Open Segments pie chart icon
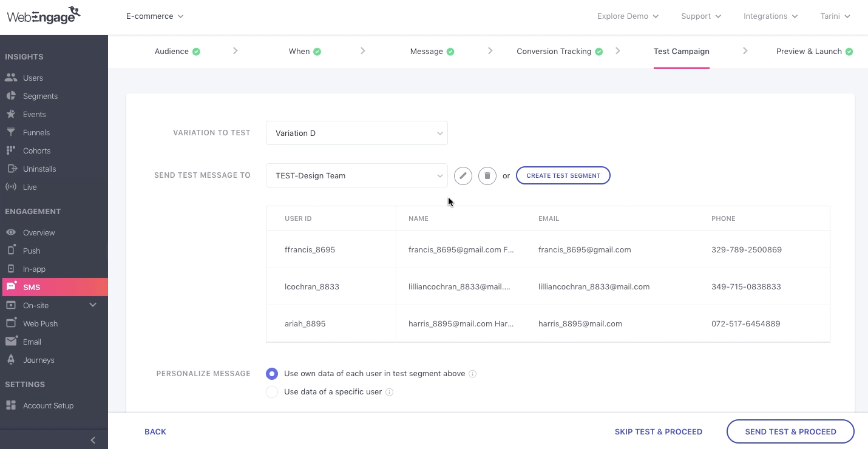The height and width of the screenshot is (449, 868). (x=11, y=96)
